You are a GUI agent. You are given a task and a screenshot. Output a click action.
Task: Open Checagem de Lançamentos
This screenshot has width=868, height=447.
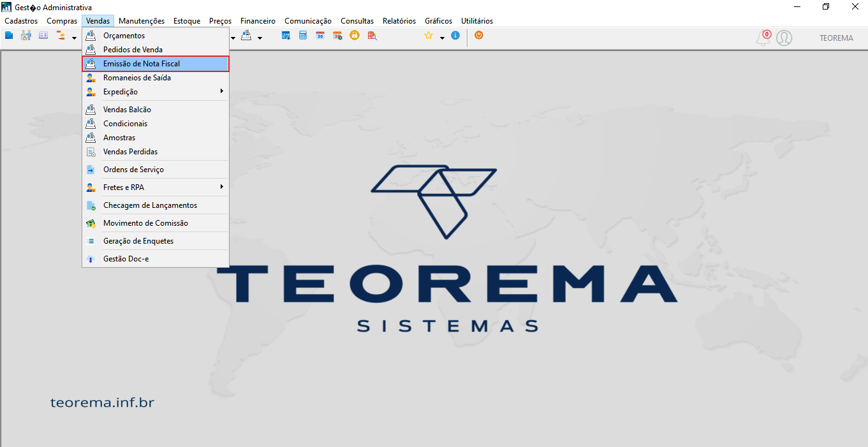(x=156, y=205)
